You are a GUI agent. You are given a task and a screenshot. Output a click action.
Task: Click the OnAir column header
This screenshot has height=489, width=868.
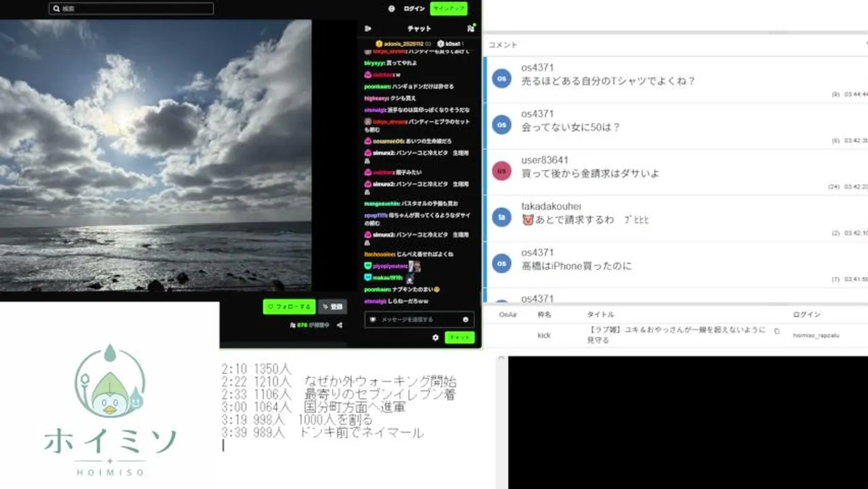click(x=508, y=315)
